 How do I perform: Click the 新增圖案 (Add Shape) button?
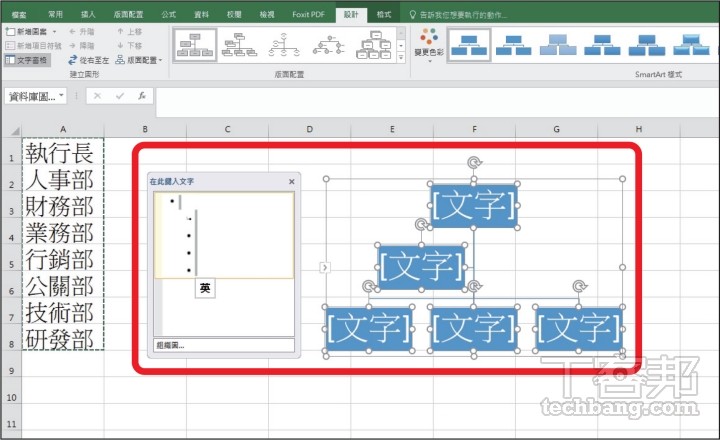[x=26, y=32]
